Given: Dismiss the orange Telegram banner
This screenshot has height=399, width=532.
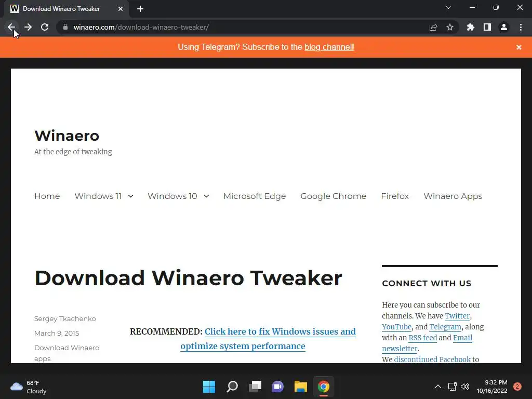Looking at the screenshot, I should (x=519, y=47).
